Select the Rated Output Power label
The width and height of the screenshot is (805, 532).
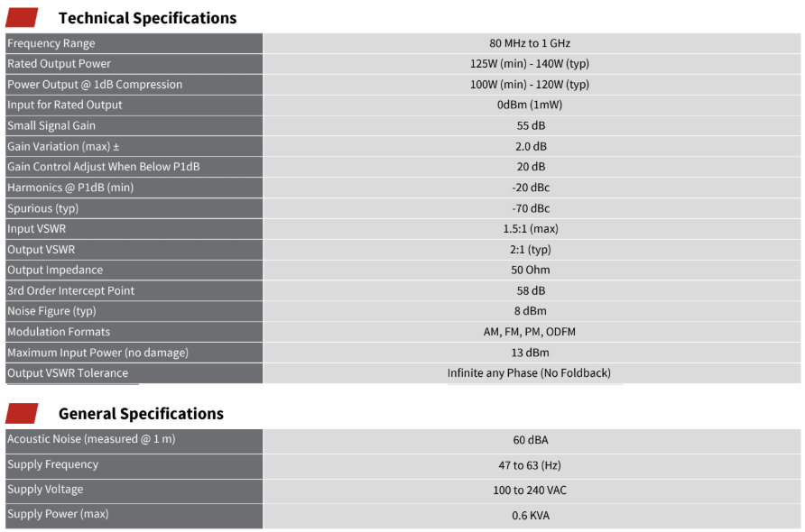click(60, 64)
